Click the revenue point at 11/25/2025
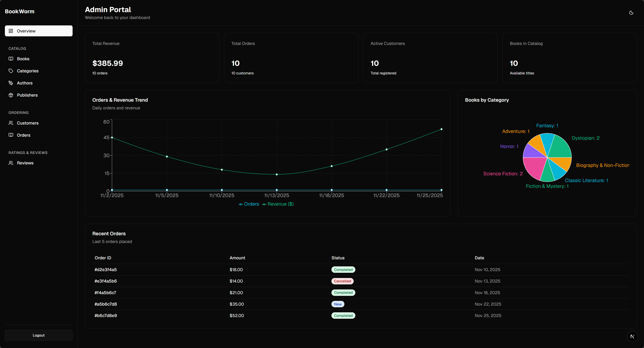The width and height of the screenshot is (644, 348). coord(442,129)
